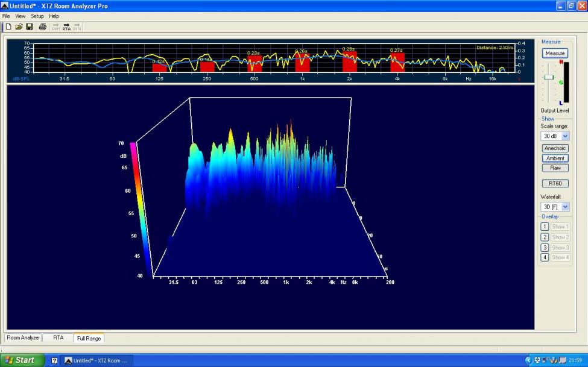588x367 pixels.
Task: Click overlay slot 1 number button
Action: point(545,227)
